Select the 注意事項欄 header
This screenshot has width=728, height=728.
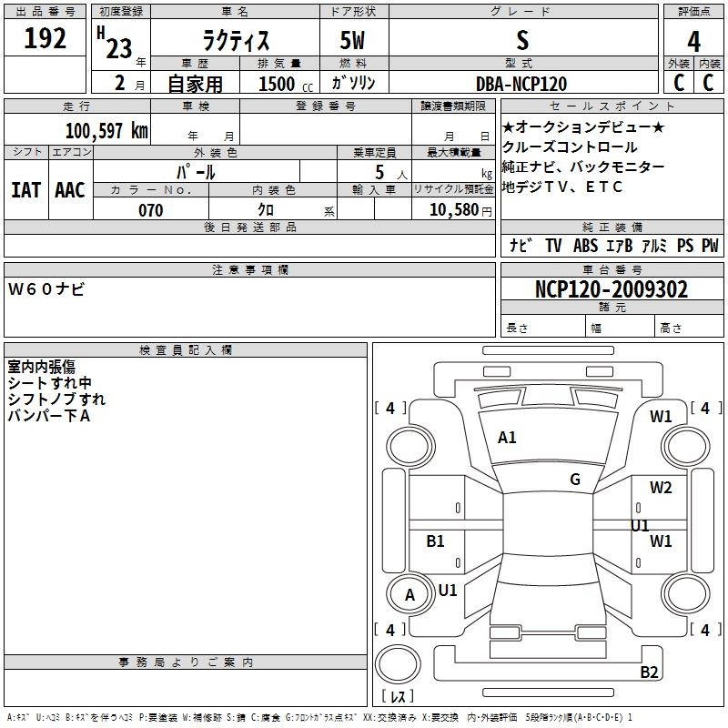[249, 269]
